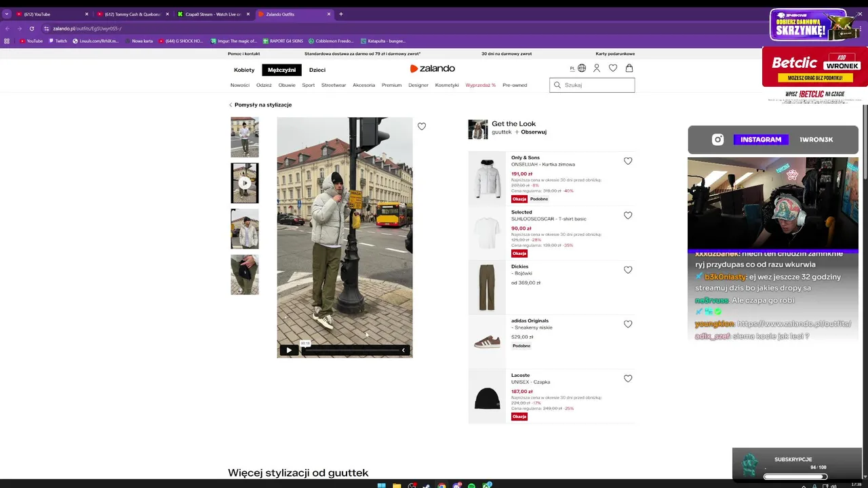868x488 pixels.
Task: Open Pomoc i kontakt link
Action: pos(244,54)
